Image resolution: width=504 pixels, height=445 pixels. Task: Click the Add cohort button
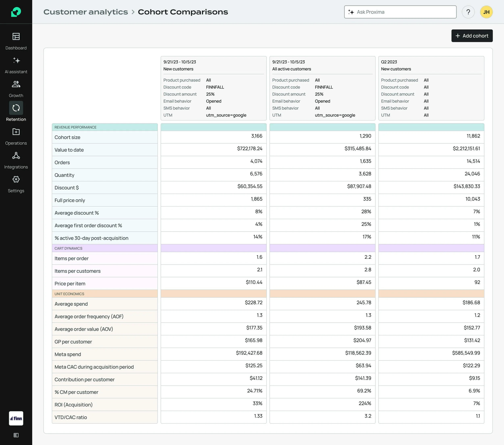(472, 36)
